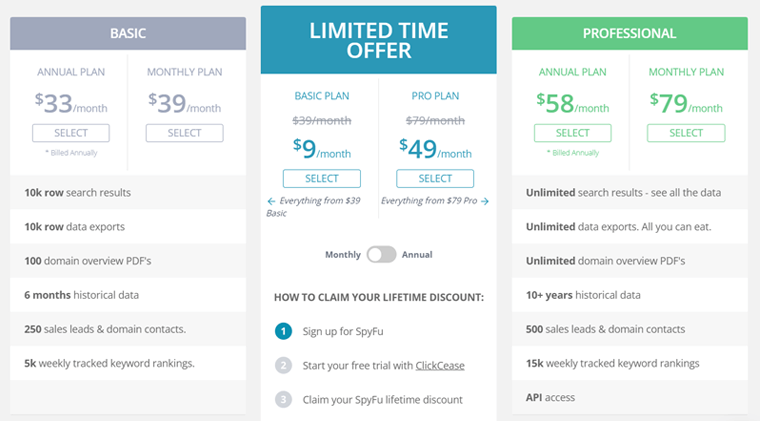Click the LIMITED TIME OFFER banner
This screenshot has height=421, width=760.
[x=379, y=40]
